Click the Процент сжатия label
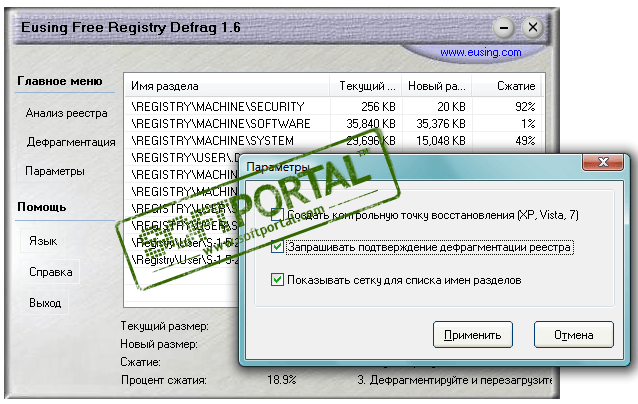638x404 pixels. 164,380
